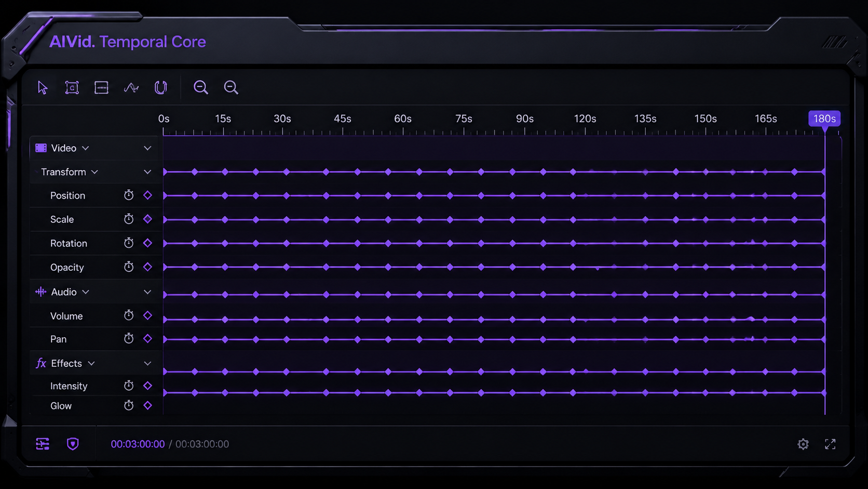Screen dimensions: 868x489
Task: Toggle the Scale stopwatch animation
Action: (x=129, y=219)
